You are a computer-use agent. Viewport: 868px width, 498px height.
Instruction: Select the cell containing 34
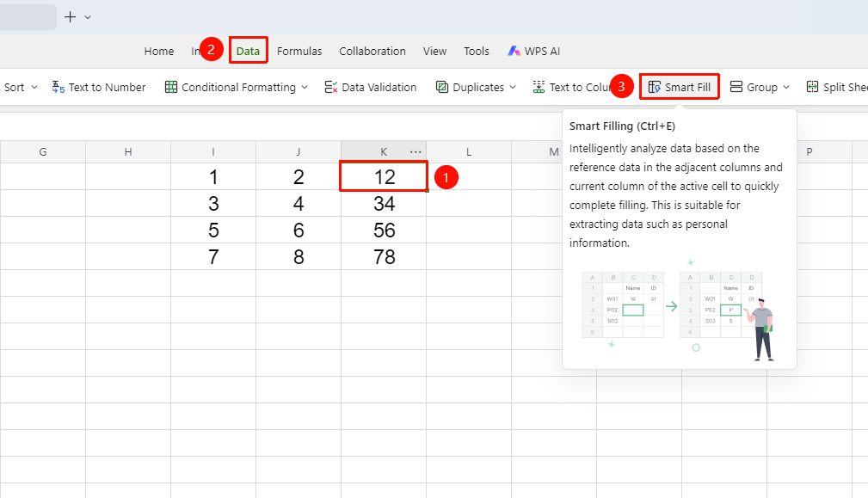tap(384, 203)
